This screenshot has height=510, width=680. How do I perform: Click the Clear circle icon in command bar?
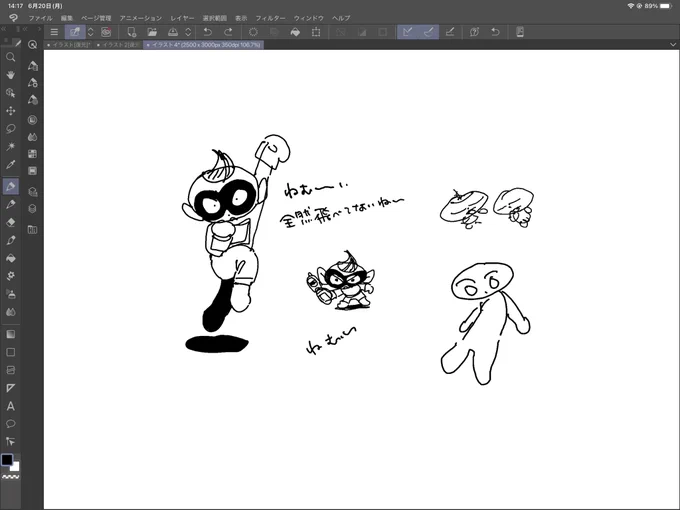[253, 32]
